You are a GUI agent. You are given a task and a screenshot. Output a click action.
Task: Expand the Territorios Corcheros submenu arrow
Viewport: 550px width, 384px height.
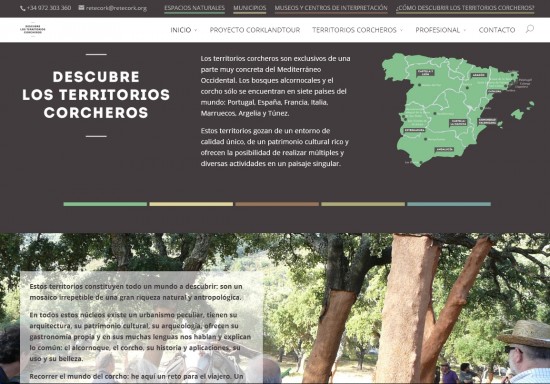(402, 30)
